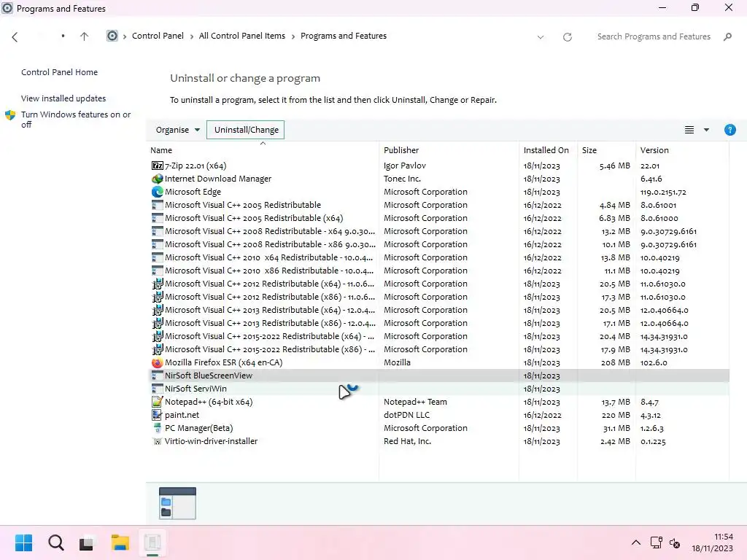The height and width of the screenshot is (560, 747).
Task: Go up one level with the Up arrow
Action: click(85, 36)
